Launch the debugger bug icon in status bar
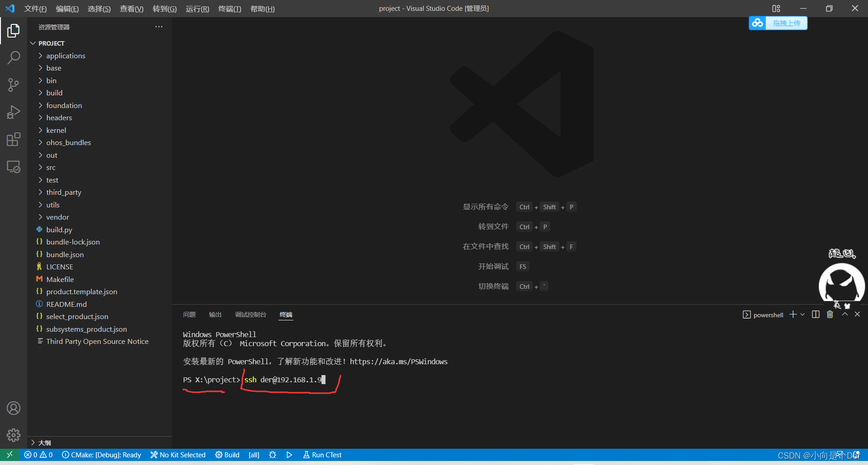The height and width of the screenshot is (465, 868). [273, 455]
